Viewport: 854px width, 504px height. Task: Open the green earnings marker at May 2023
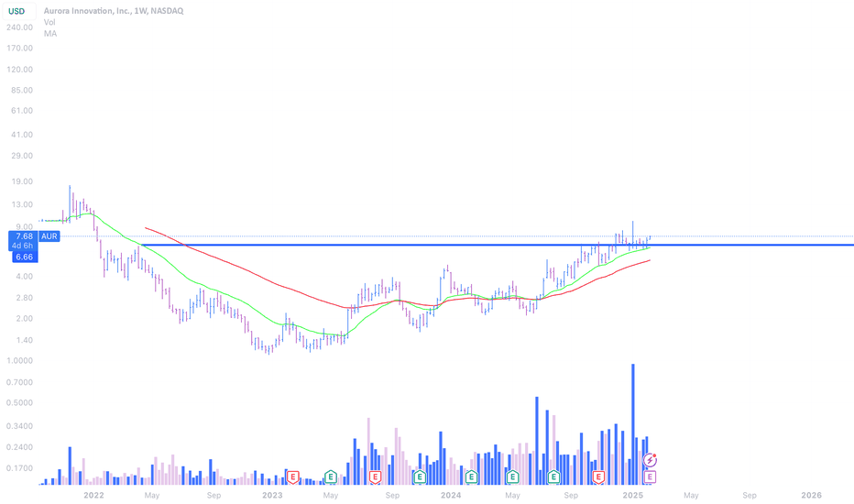pos(330,477)
